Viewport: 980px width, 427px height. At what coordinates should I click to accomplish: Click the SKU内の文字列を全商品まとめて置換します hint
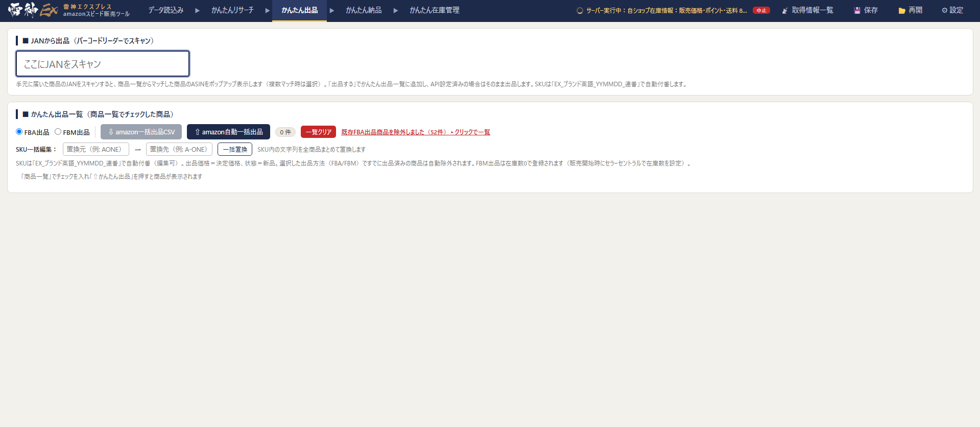[312, 150]
